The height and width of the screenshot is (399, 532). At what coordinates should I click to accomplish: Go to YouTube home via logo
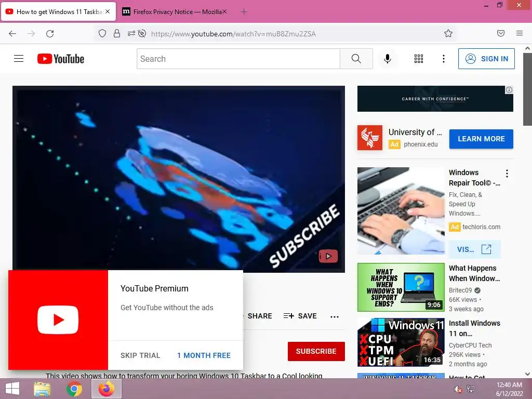tap(61, 59)
